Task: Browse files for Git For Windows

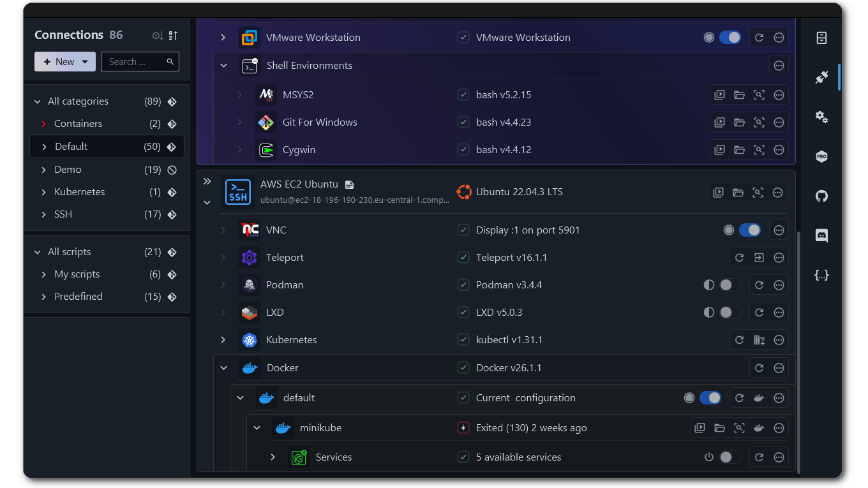Action: pyautogui.click(x=739, y=122)
